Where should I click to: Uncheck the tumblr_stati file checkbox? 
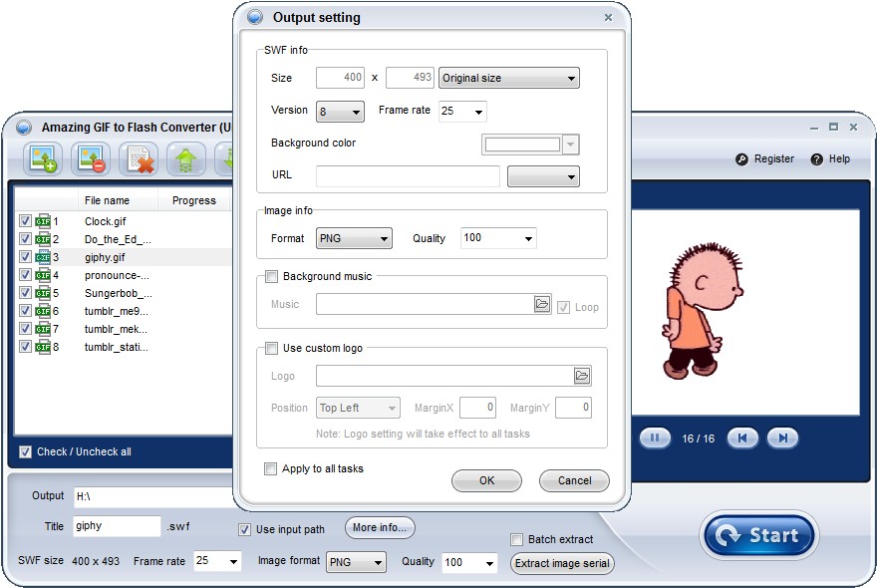point(25,346)
